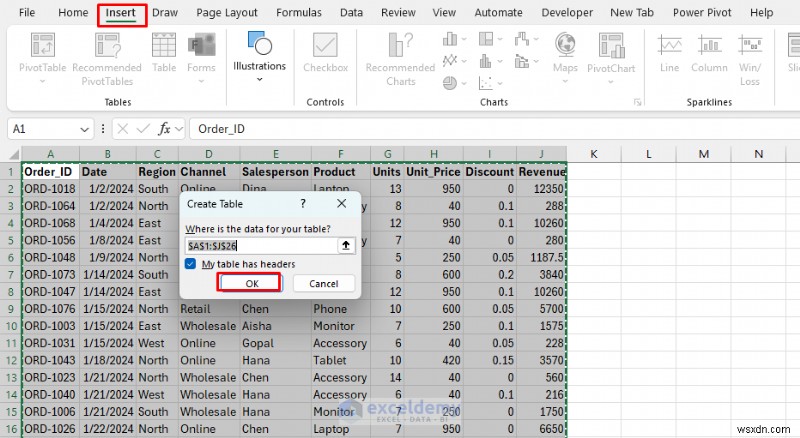
Task: Click Cancel in Create Table dialog
Action: point(323,283)
